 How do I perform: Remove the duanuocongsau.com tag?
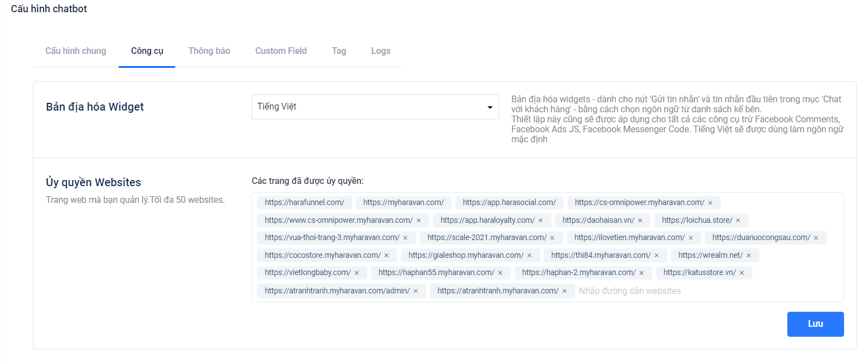[x=816, y=238]
